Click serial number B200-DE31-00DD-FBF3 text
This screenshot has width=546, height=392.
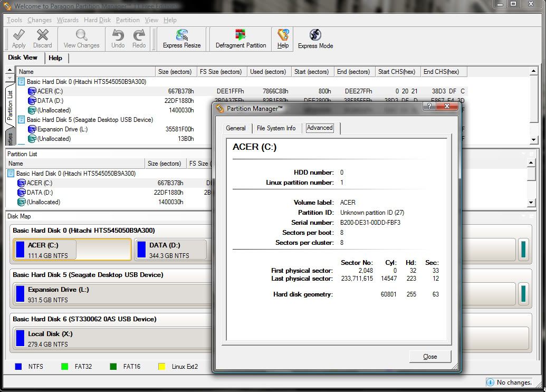pyautogui.click(x=370, y=223)
